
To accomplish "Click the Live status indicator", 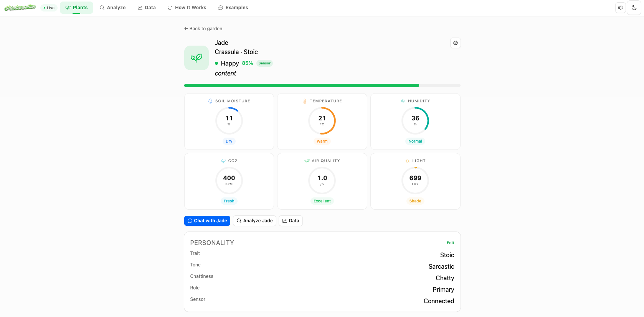I will tap(49, 8).
